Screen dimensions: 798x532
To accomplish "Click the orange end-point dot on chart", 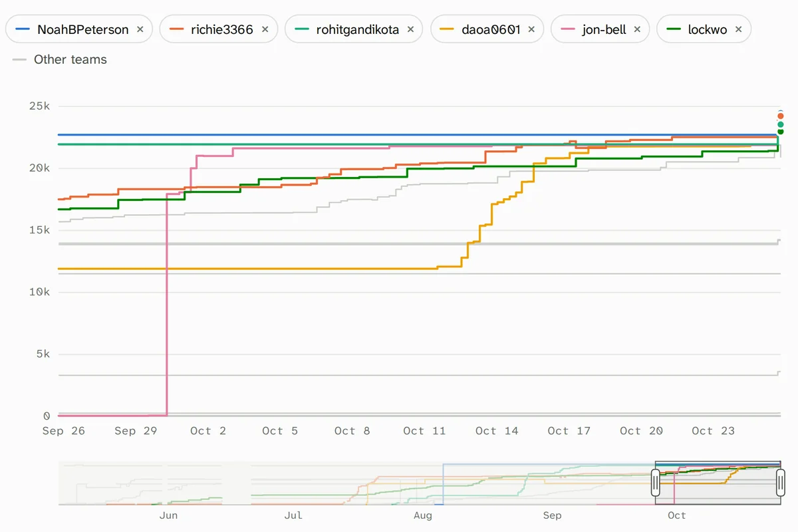I will [x=781, y=116].
